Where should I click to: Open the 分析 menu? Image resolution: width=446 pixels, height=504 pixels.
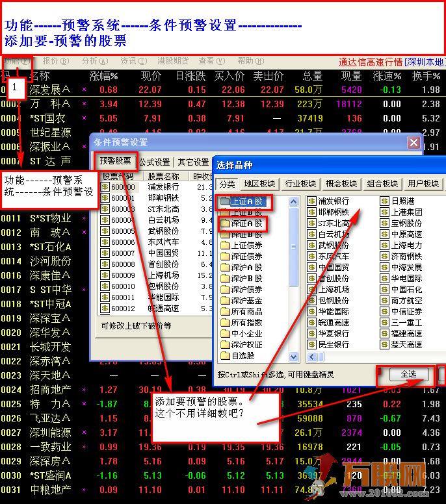pyautogui.click(x=95, y=61)
